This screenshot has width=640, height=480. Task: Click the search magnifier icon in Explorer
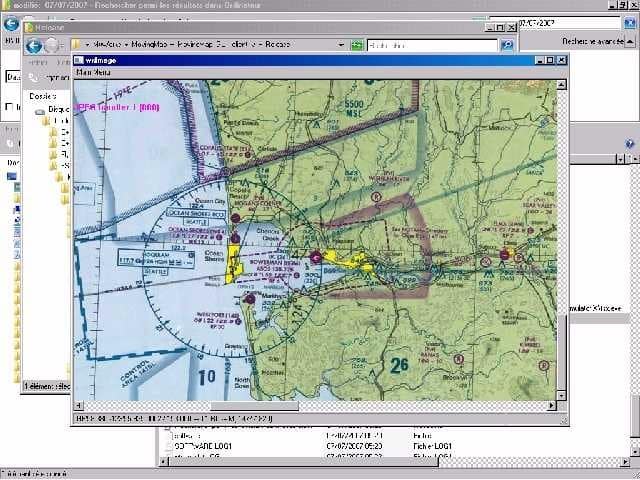pos(507,45)
